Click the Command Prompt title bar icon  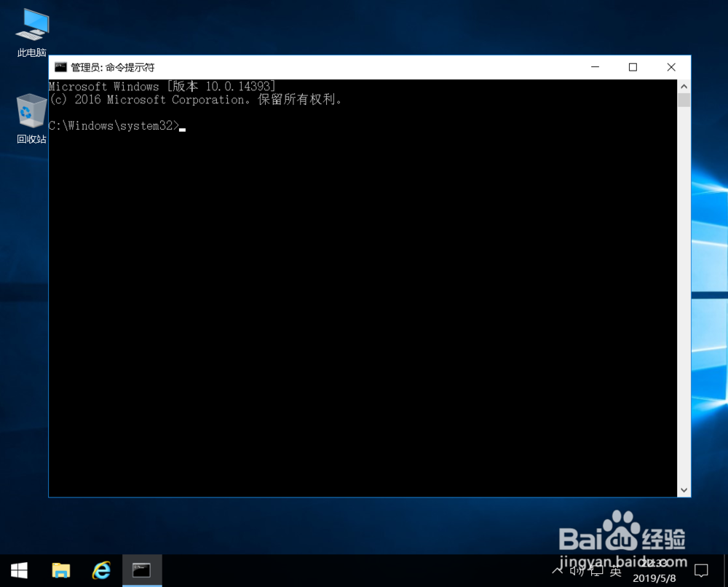[60, 67]
